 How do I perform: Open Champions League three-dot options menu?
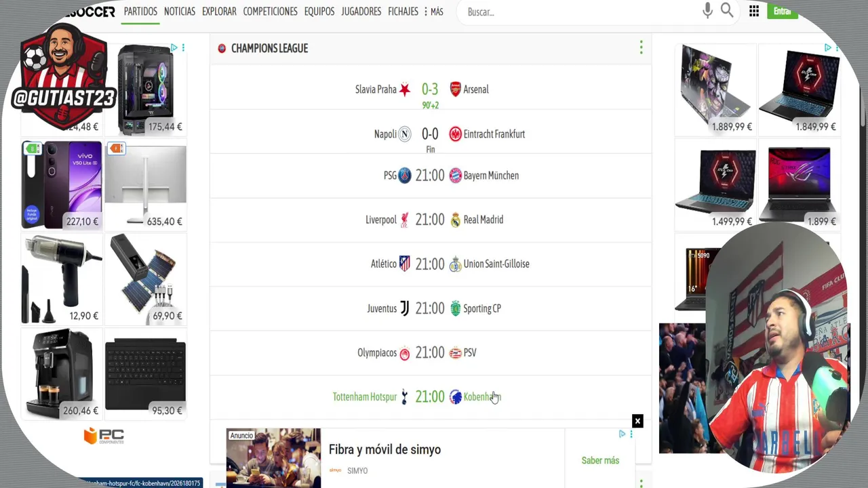pos(641,47)
